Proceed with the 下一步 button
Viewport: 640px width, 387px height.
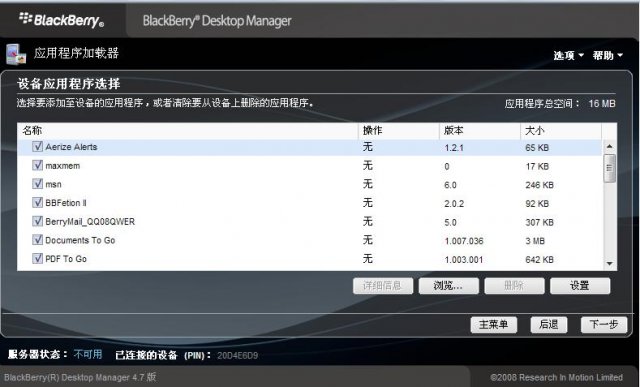pos(604,325)
